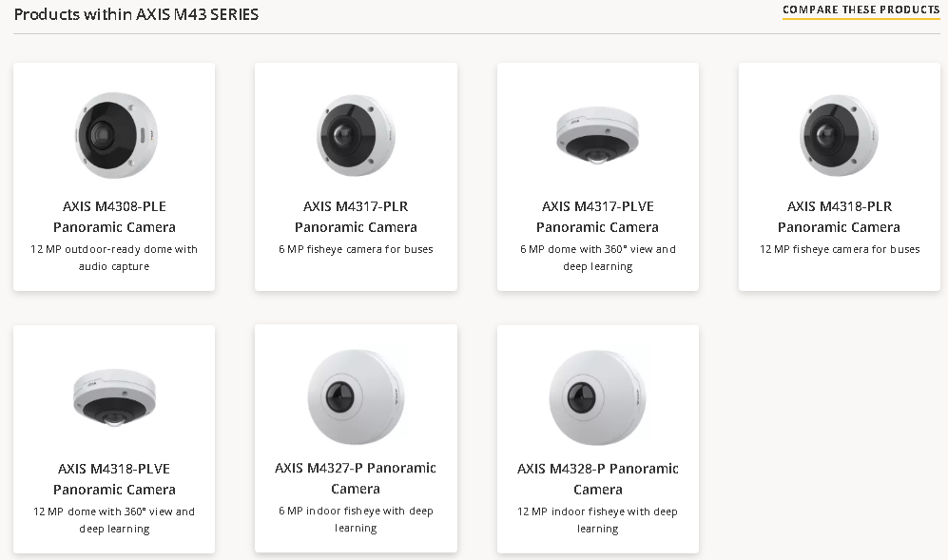The image size is (948, 560).
Task: Click the AXIS M4317-PLR Panoramic Camera title
Action: point(356,217)
